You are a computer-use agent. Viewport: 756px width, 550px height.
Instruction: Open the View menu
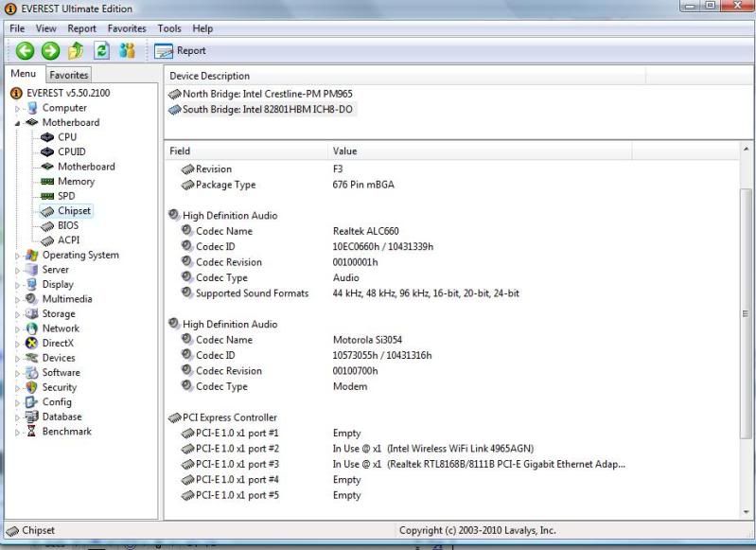45,28
